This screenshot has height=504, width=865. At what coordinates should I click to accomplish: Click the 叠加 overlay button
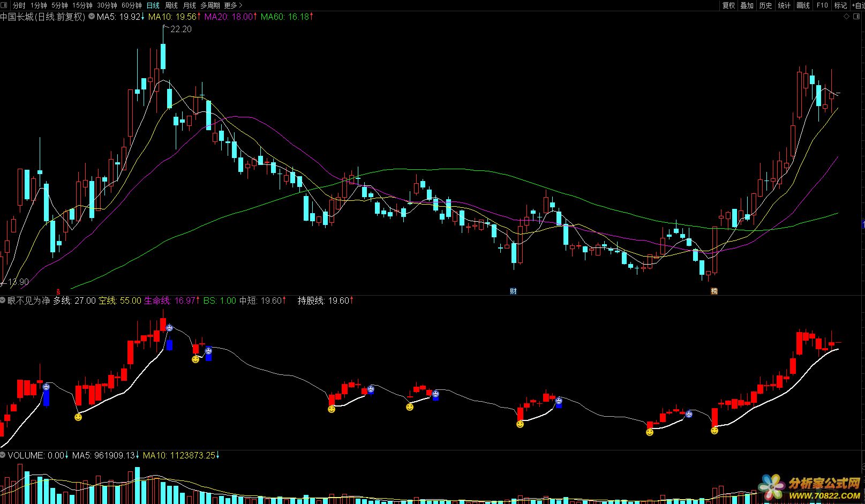[747, 5]
